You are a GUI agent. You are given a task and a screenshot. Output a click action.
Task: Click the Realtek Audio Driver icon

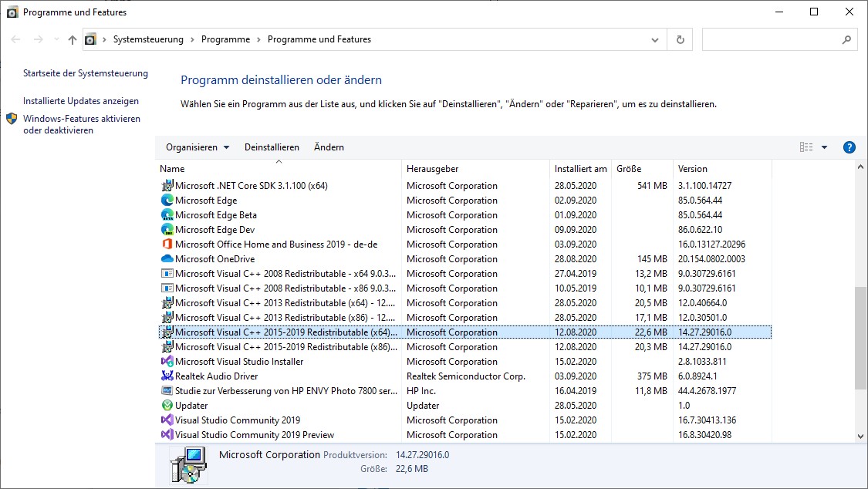(x=167, y=376)
